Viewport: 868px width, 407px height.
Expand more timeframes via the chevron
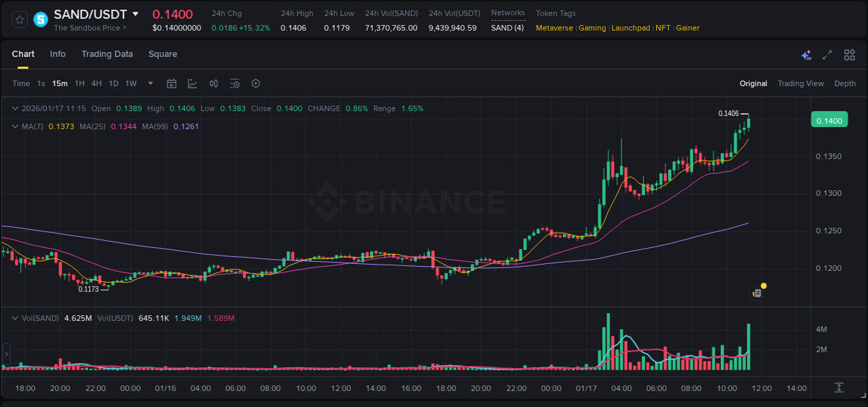[149, 83]
